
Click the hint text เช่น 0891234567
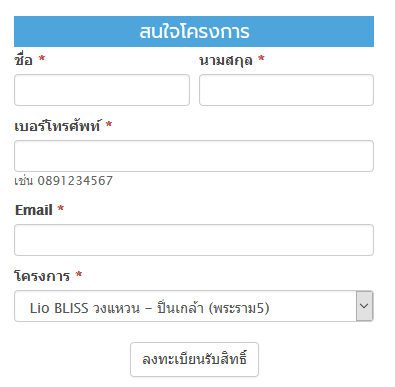64,181
